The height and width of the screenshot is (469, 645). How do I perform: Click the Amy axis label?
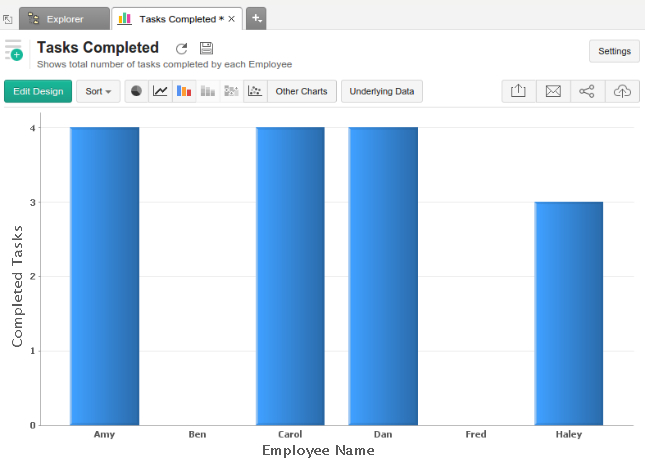(x=104, y=435)
